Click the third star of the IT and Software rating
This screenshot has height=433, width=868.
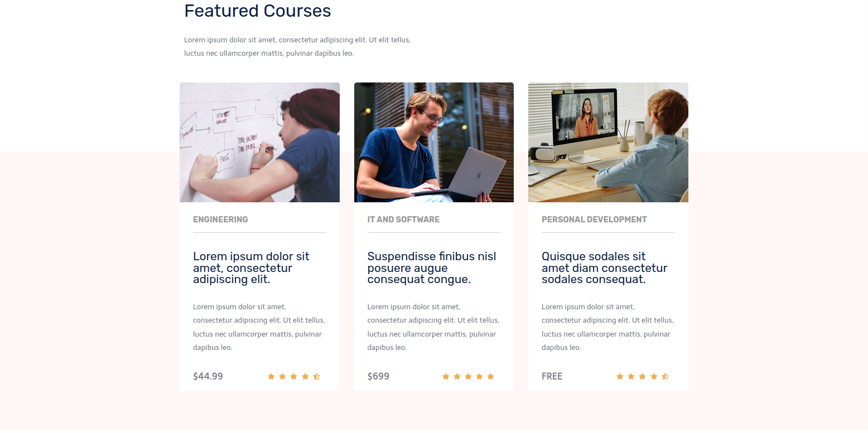(468, 377)
